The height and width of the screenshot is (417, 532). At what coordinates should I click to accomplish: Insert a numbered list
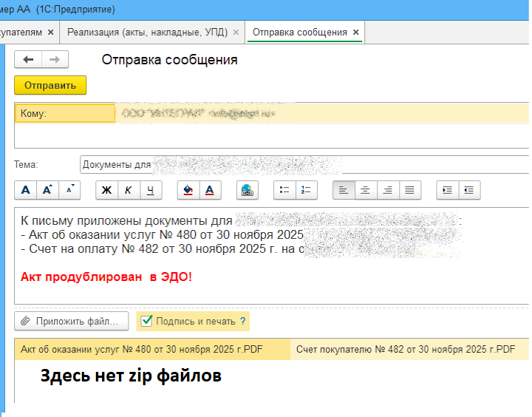tap(306, 190)
